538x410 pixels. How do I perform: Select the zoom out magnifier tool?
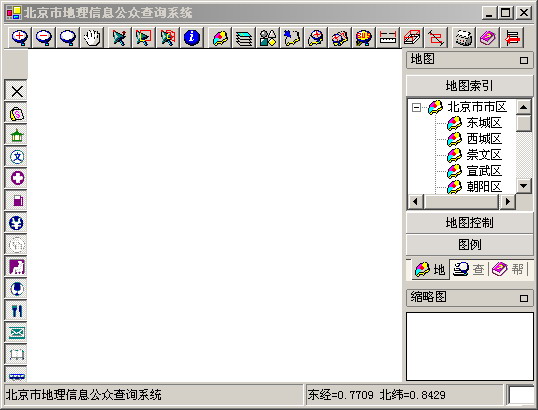tap(44, 37)
